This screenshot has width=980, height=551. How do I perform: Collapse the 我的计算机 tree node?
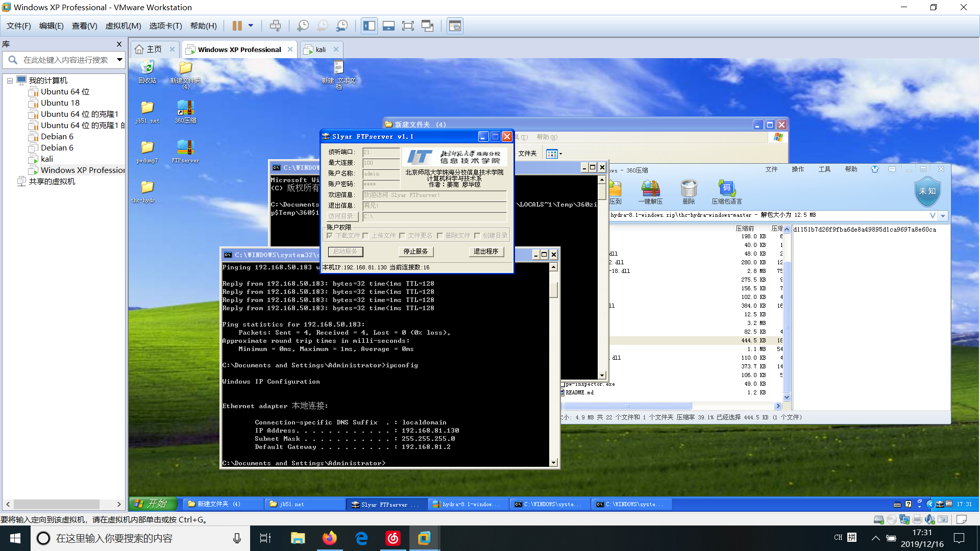click(x=10, y=81)
